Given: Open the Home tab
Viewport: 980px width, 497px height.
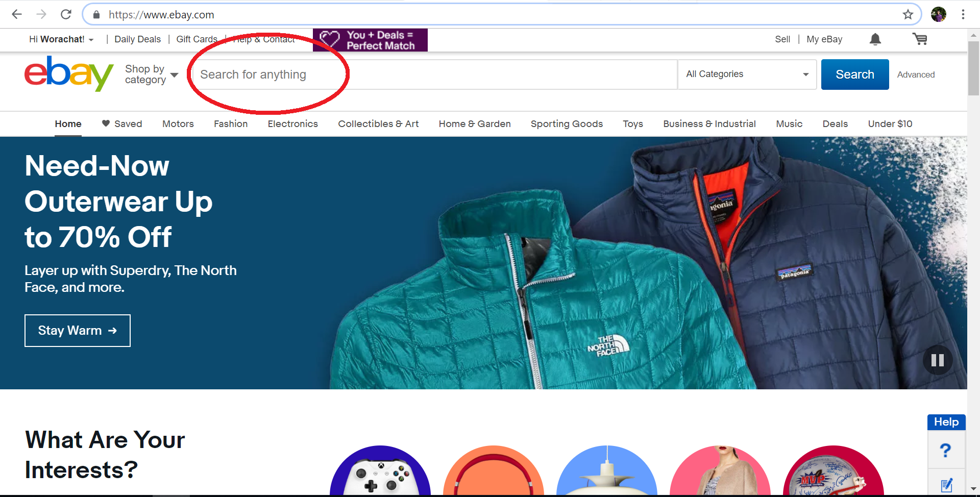Looking at the screenshot, I should tap(68, 124).
